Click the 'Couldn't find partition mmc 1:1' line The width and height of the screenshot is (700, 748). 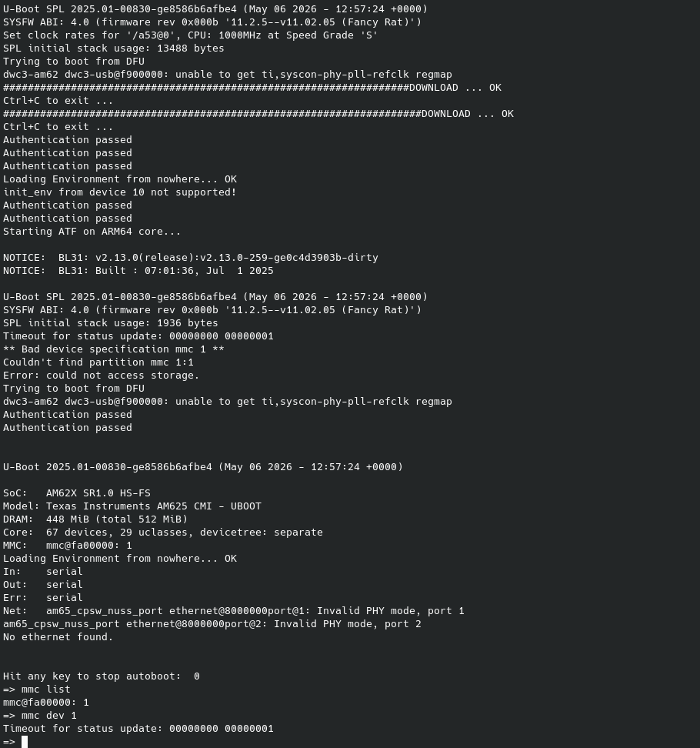[x=98, y=362]
